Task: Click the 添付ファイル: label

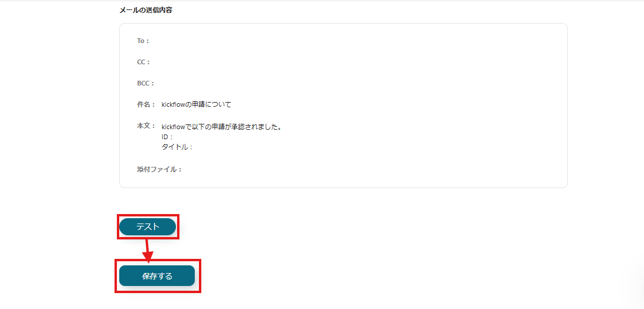Action: [159, 169]
